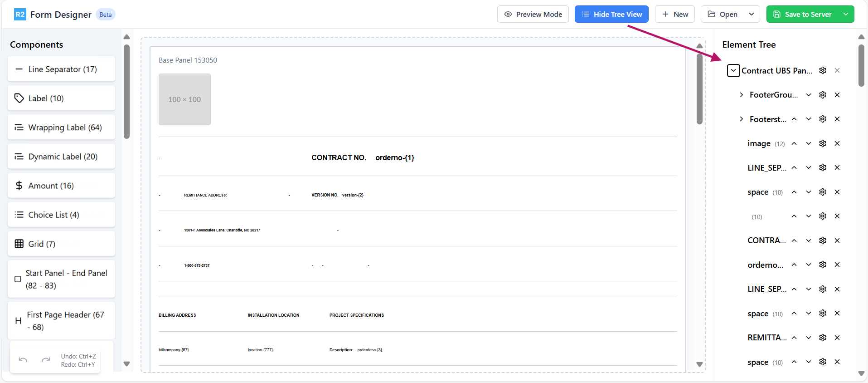
Task: Select First Page Header component
Action: point(61,321)
